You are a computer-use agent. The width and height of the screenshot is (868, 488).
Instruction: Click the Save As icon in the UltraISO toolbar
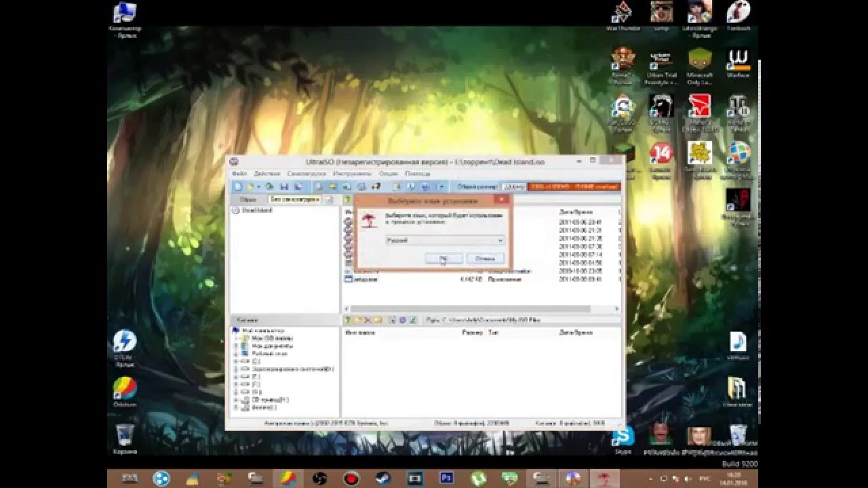298,186
